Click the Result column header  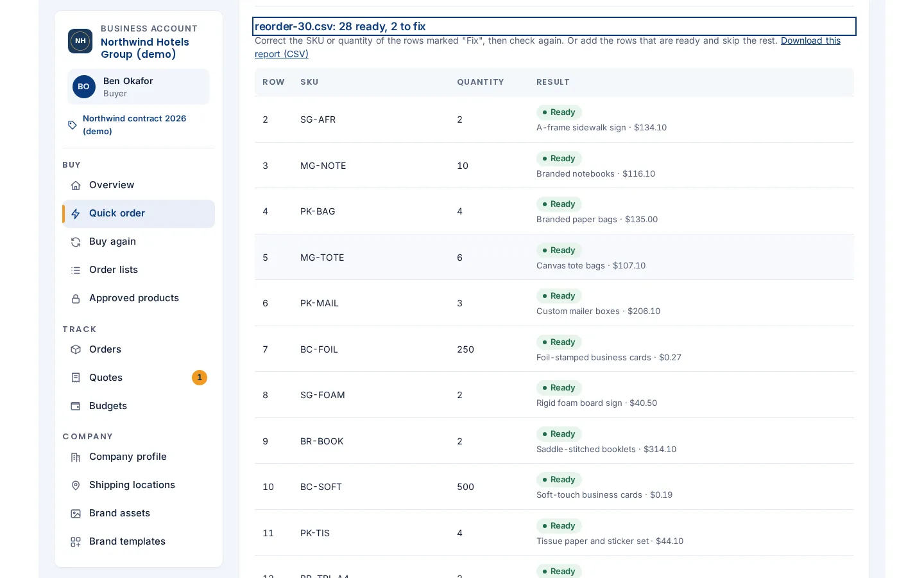tap(553, 82)
